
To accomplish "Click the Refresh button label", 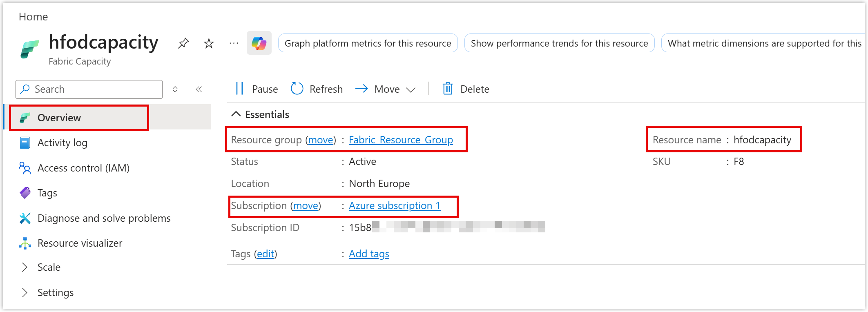I will [x=326, y=89].
